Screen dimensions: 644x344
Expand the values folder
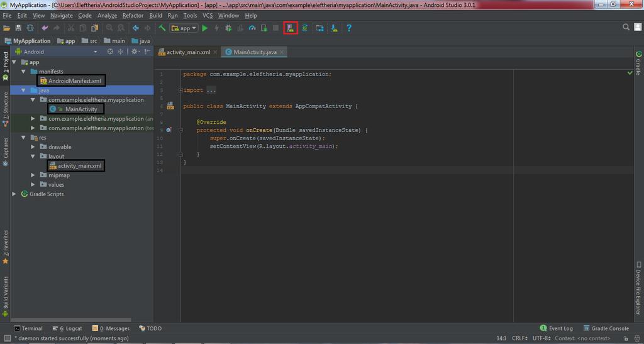pos(33,185)
